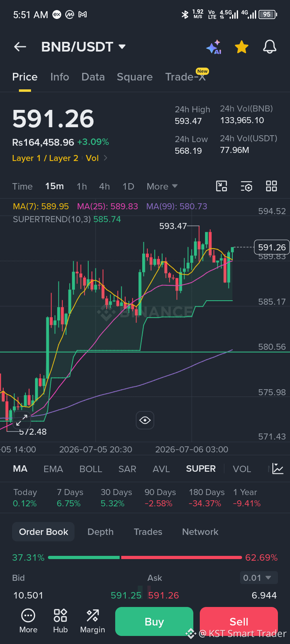
Task: Expand chart to fullscreen with arrows icon
Action: click(x=21, y=420)
